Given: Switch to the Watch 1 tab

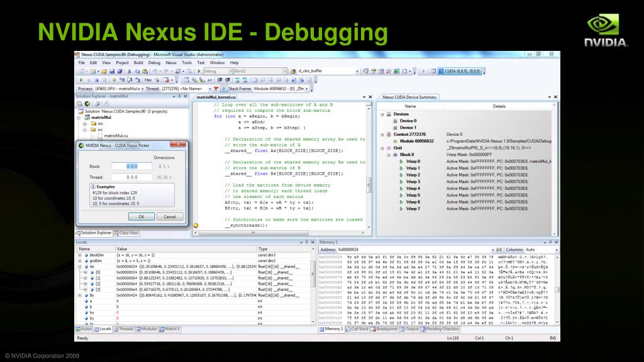Looking at the screenshot, I should click(170, 329).
